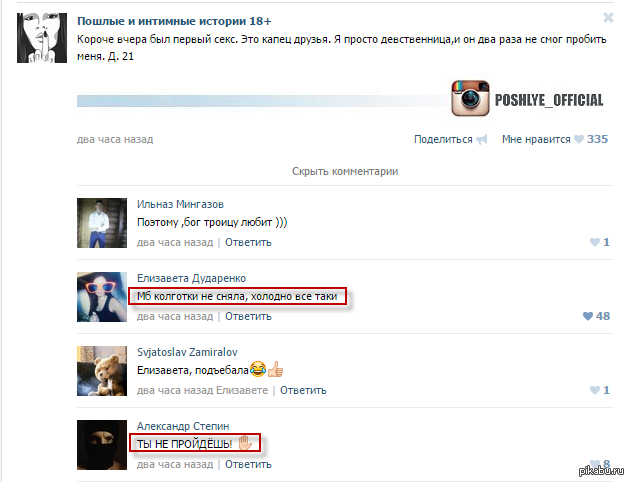Viewport: 629px width, 482px height.
Task: Reply to Svjatoslav Zamiralov's comment via Ответить
Action: [303, 390]
